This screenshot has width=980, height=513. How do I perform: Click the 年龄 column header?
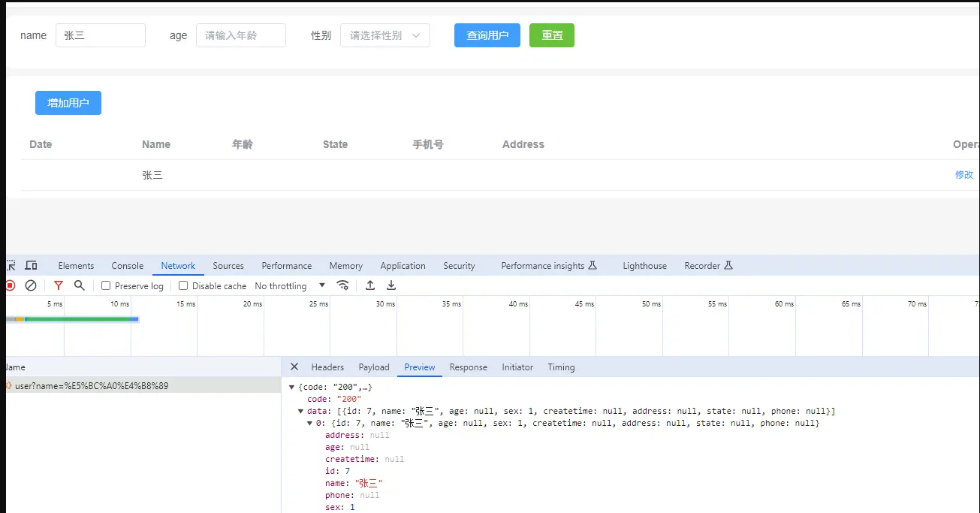(243, 144)
